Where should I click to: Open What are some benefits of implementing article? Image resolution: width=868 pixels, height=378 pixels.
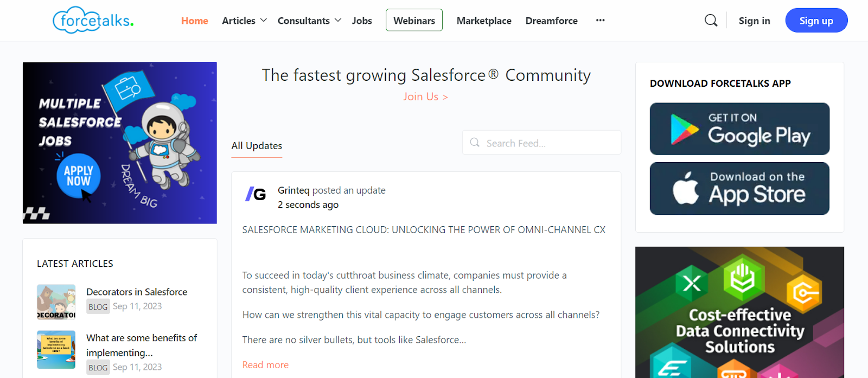(142, 345)
